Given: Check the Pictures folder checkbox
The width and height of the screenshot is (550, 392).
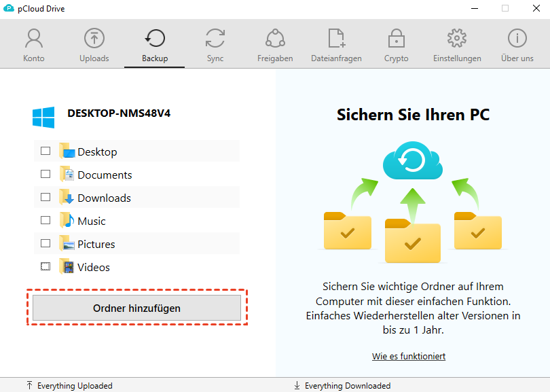Looking at the screenshot, I should tap(45, 243).
